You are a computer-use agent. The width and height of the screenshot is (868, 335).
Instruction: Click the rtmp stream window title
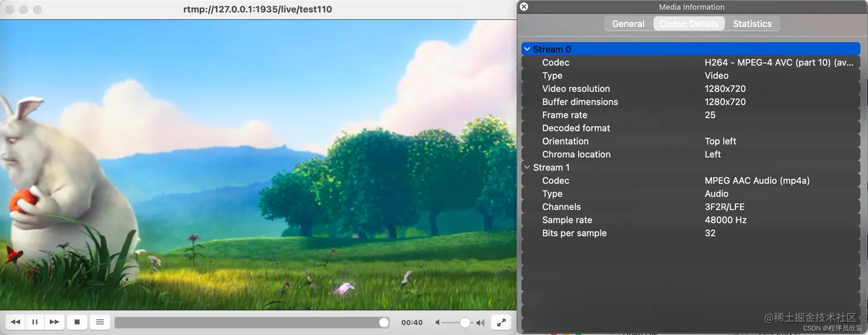pyautogui.click(x=258, y=9)
